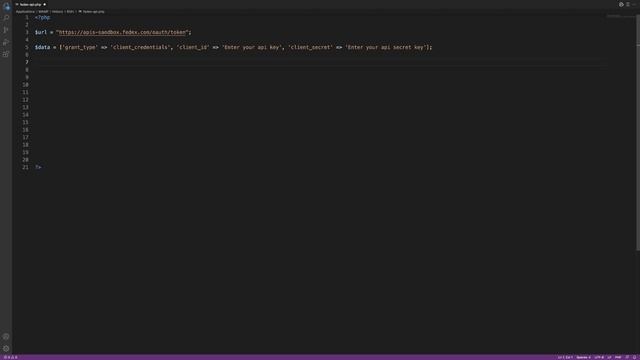Open the editor More Actions menu

coord(634,4)
